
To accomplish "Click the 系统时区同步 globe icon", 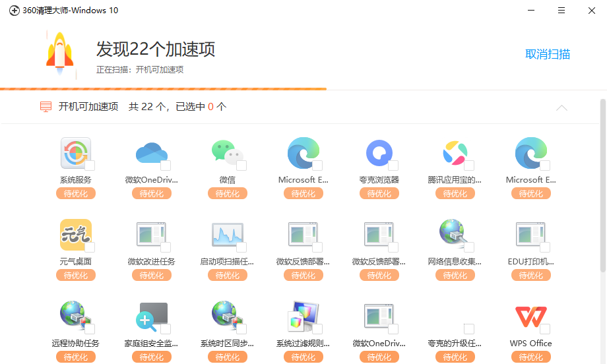I will tap(226, 315).
